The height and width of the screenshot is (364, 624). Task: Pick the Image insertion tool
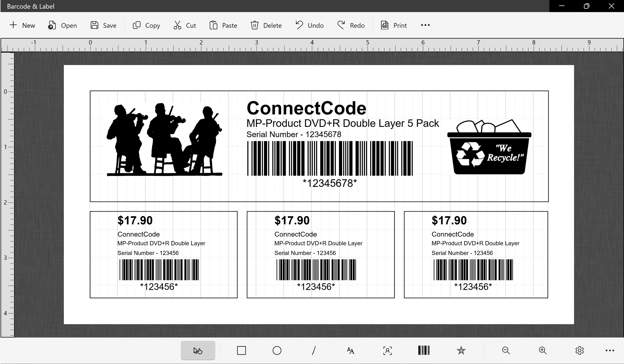point(387,350)
